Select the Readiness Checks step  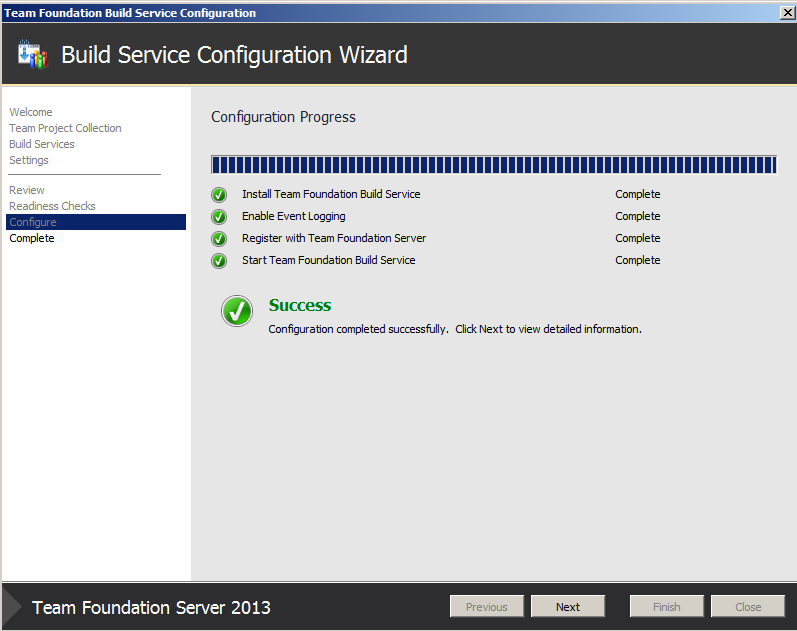pyautogui.click(x=52, y=206)
